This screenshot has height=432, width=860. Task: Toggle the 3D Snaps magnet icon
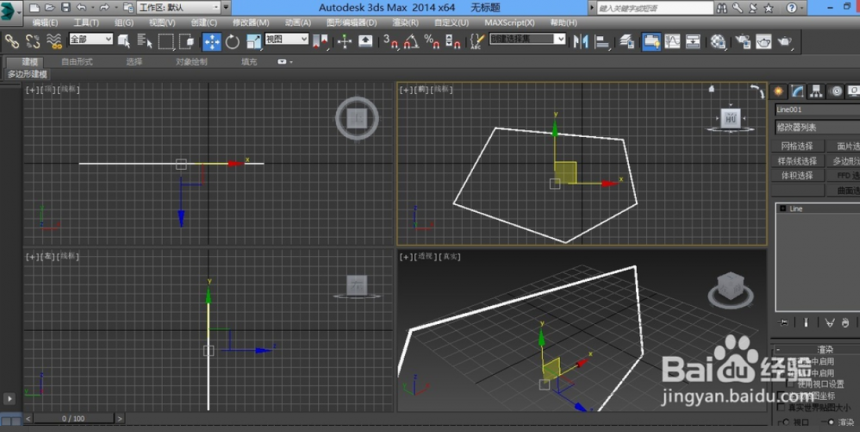point(391,41)
